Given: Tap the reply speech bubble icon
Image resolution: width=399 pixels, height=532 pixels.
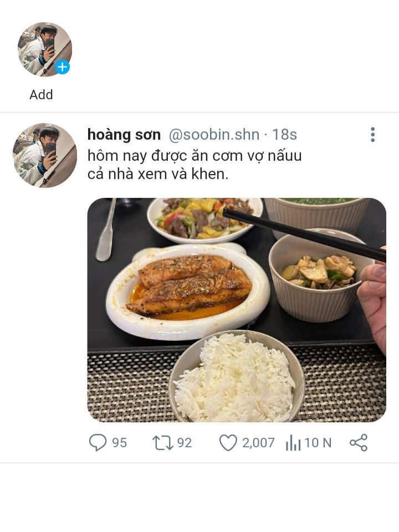Looking at the screenshot, I should pos(98,442).
